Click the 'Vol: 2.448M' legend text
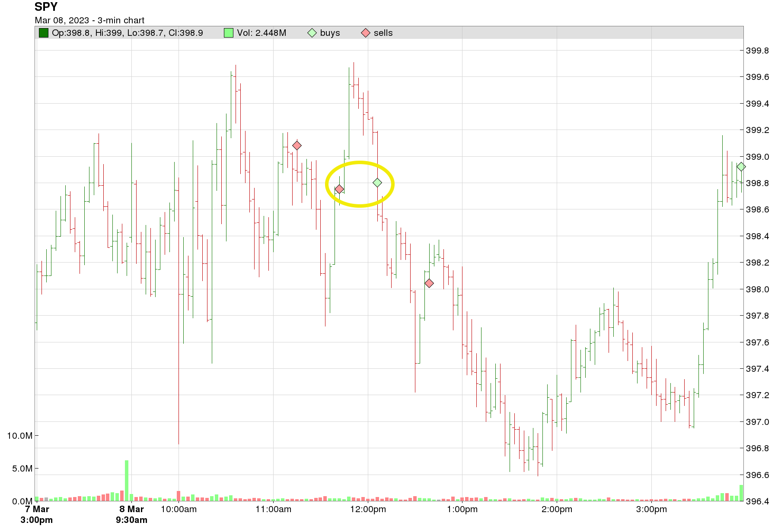 (x=261, y=33)
